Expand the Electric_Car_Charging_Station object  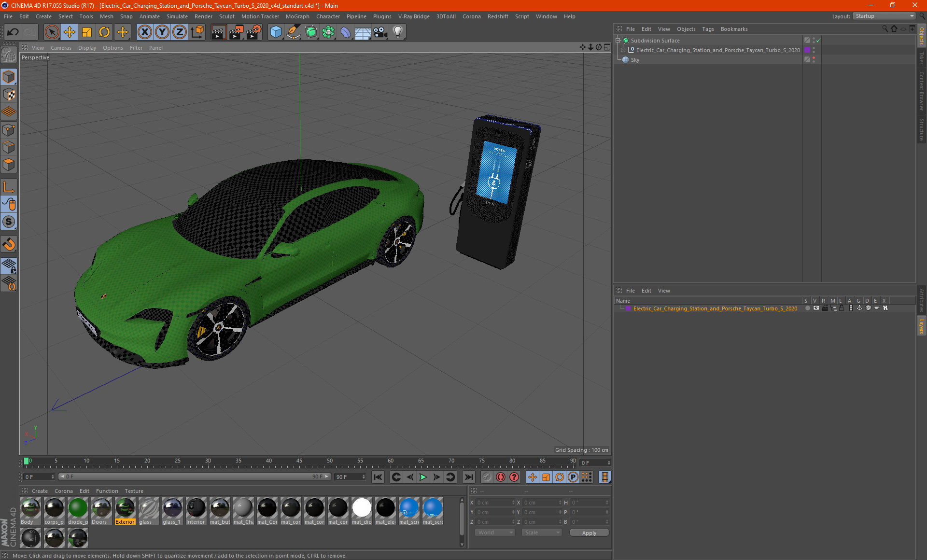coord(623,50)
